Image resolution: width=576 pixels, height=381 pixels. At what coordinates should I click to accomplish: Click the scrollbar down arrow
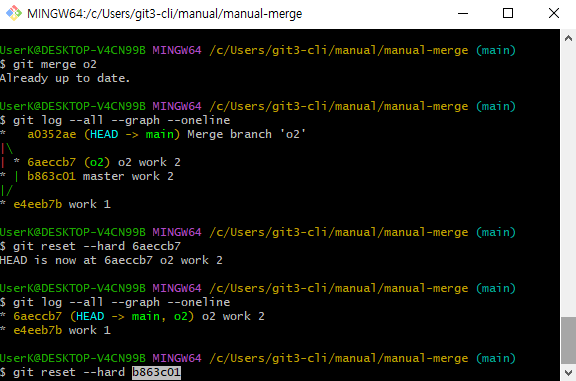tap(568, 373)
